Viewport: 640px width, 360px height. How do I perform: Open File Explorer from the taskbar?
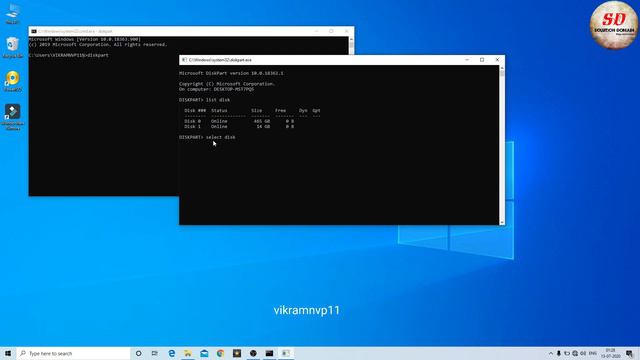click(x=188, y=353)
